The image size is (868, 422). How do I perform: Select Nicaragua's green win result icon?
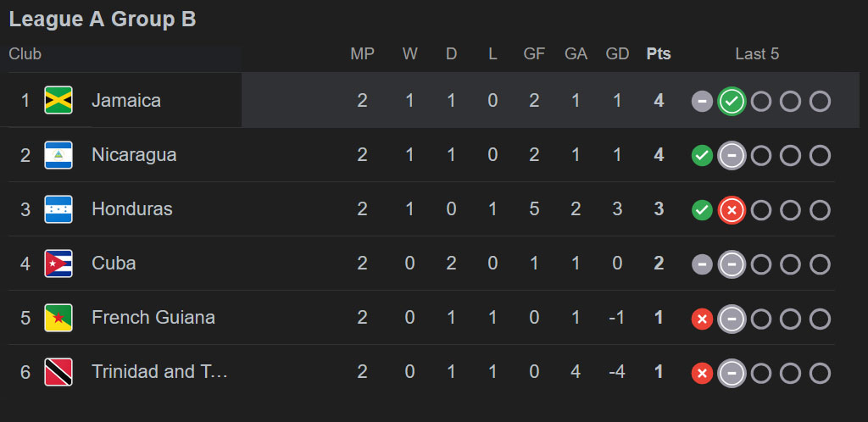[702, 156]
